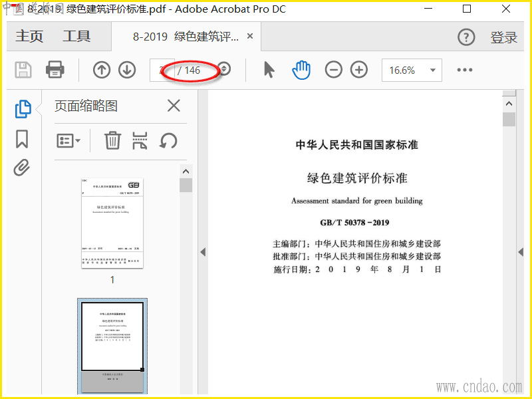This screenshot has height=399, width=532.
Task: Open thumbnail options dropdown menu
Action: pos(68,140)
